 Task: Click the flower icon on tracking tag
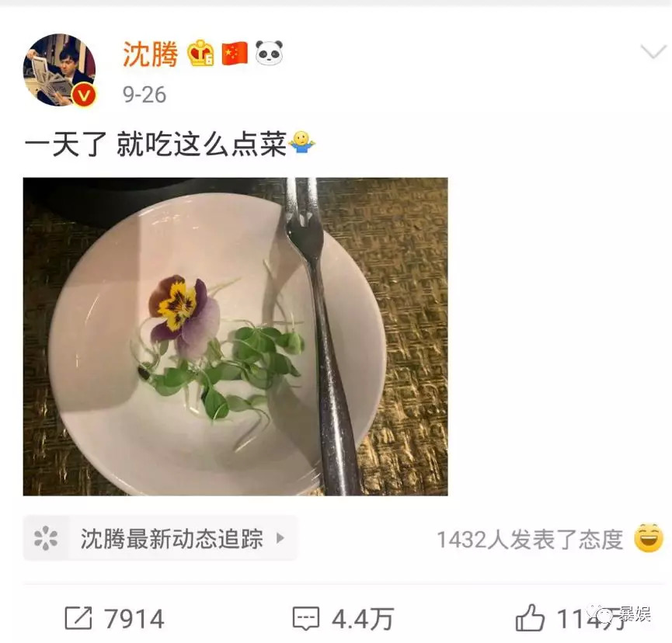45,538
